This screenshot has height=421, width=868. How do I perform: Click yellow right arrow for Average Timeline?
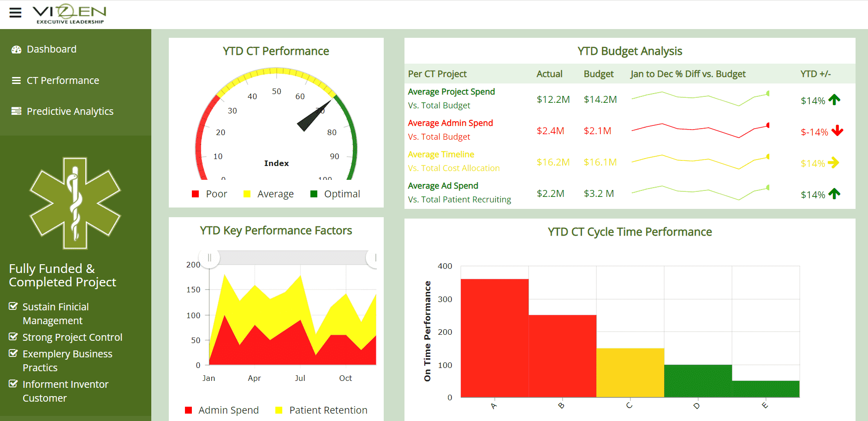pyautogui.click(x=833, y=162)
